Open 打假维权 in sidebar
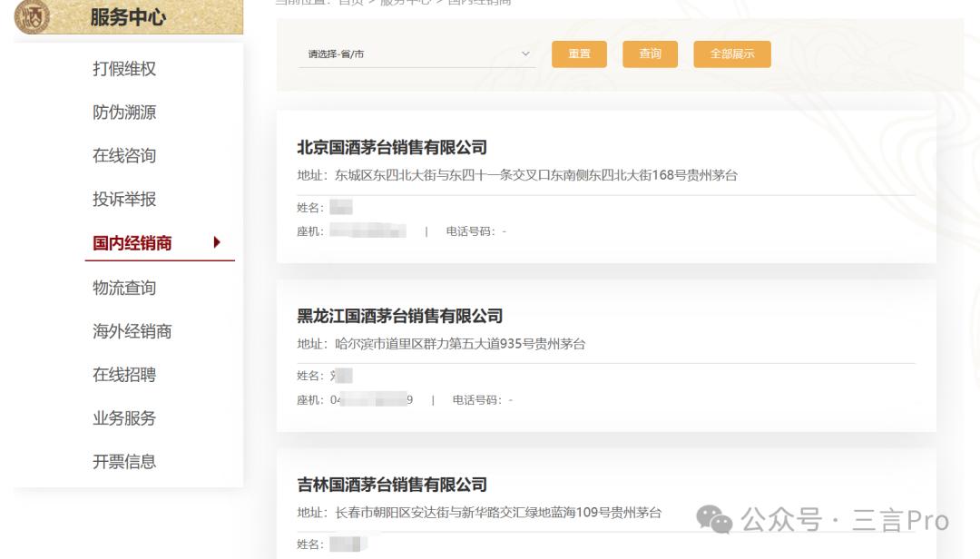Viewport: 980px width, 559px height. pyautogui.click(x=124, y=68)
